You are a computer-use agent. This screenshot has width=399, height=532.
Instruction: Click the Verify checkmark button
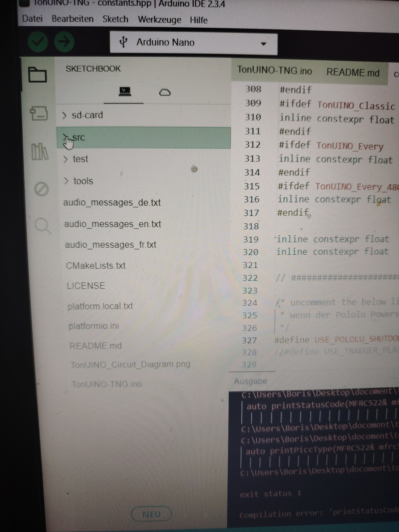click(x=38, y=42)
